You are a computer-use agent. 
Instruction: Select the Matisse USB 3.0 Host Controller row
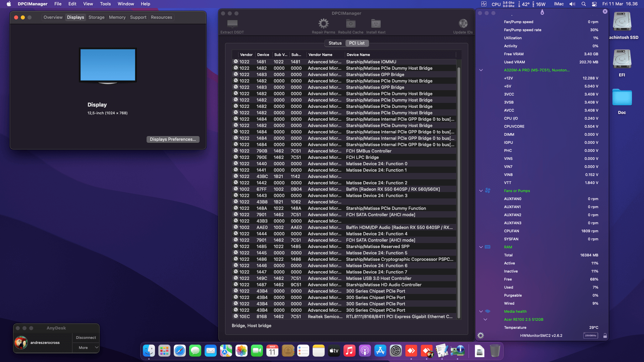coord(344,278)
